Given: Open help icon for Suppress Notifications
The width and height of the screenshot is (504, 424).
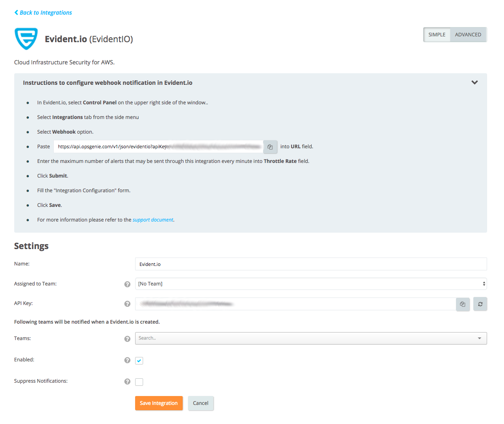Looking at the screenshot, I should click(127, 382).
